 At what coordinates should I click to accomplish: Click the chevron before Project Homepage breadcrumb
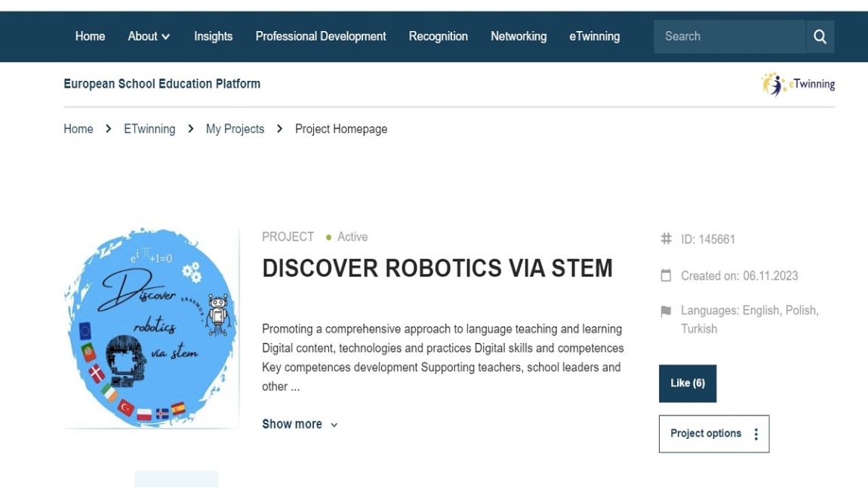click(279, 129)
